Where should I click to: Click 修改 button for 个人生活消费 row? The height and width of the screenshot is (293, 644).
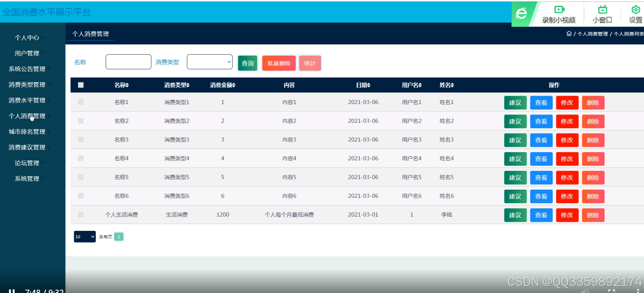coord(567,215)
